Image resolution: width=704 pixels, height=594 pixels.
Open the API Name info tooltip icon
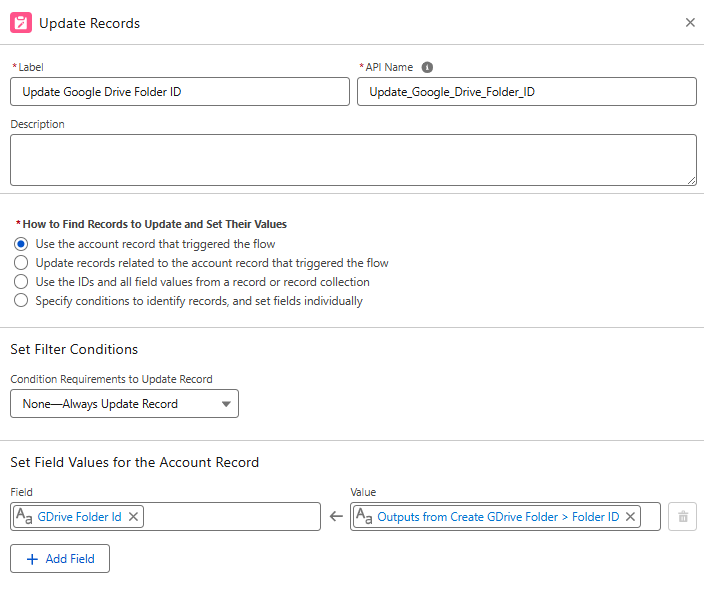[427, 67]
